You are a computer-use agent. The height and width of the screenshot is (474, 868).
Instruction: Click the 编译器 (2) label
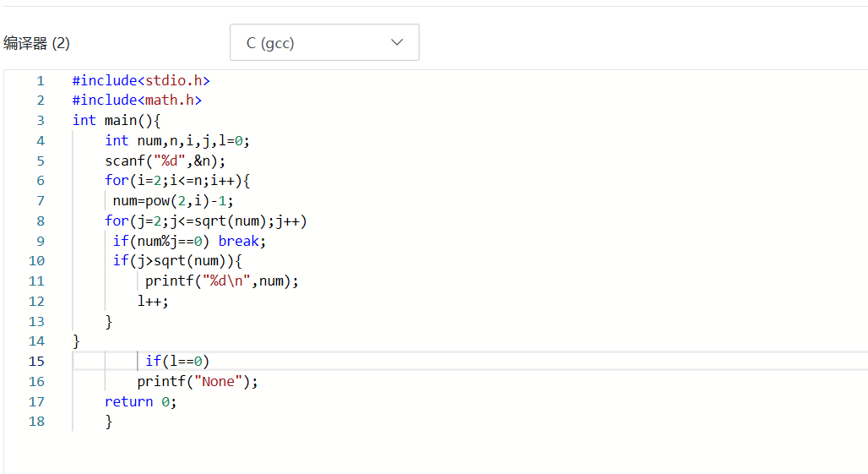(36, 43)
